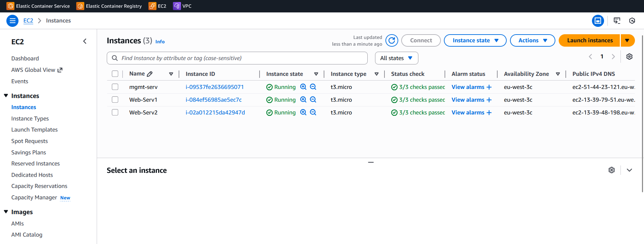
Task: Add alarm plus icon for mgmt-serv
Action: coord(489,87)
